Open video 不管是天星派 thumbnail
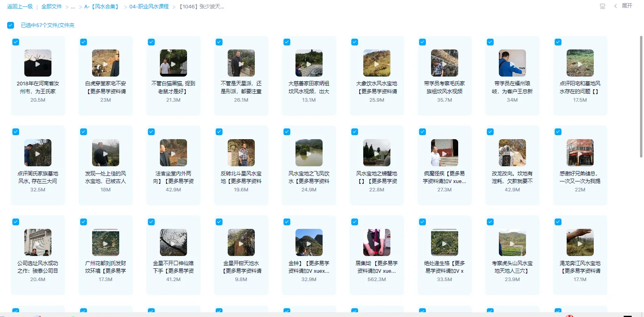 click(241, 63)
